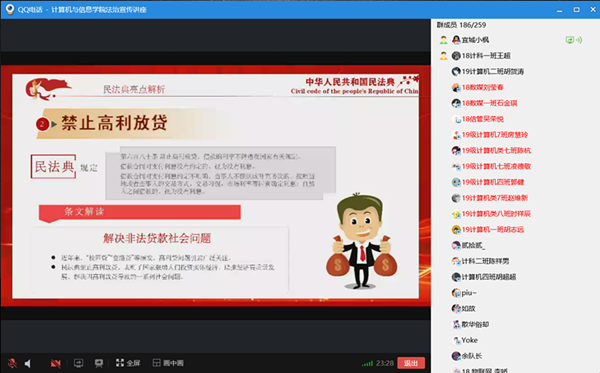Maximize the QQ电话 window
The width and height of the screenshot is (600, 373).
point(576,10)
